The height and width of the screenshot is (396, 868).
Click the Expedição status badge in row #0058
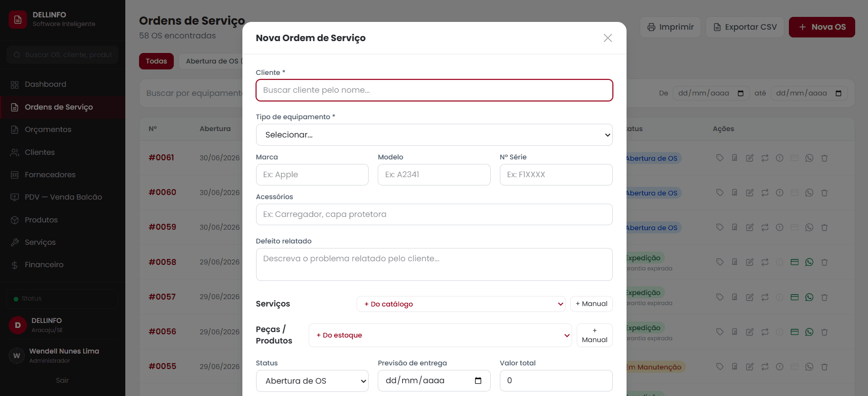[x=645, y=258]
